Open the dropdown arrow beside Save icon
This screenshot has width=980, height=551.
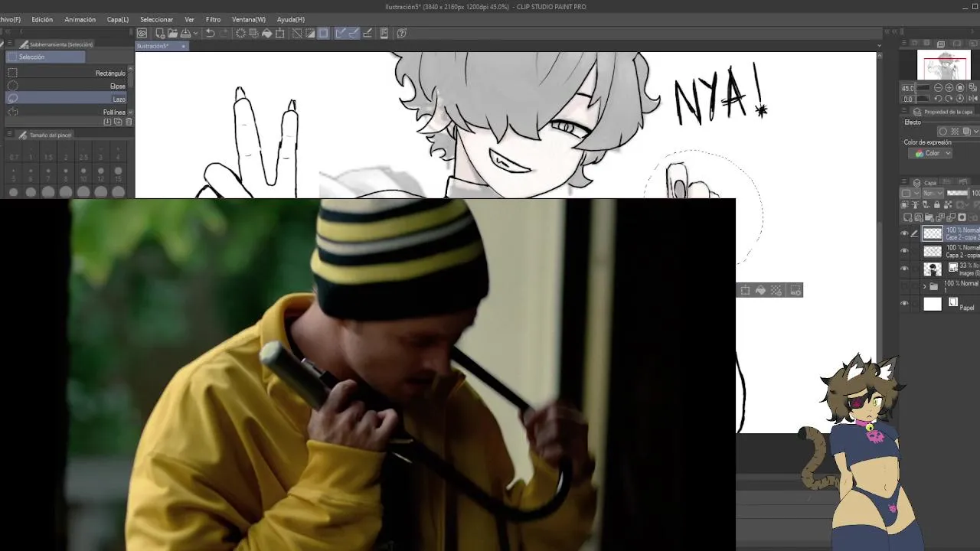click(195, 33)
